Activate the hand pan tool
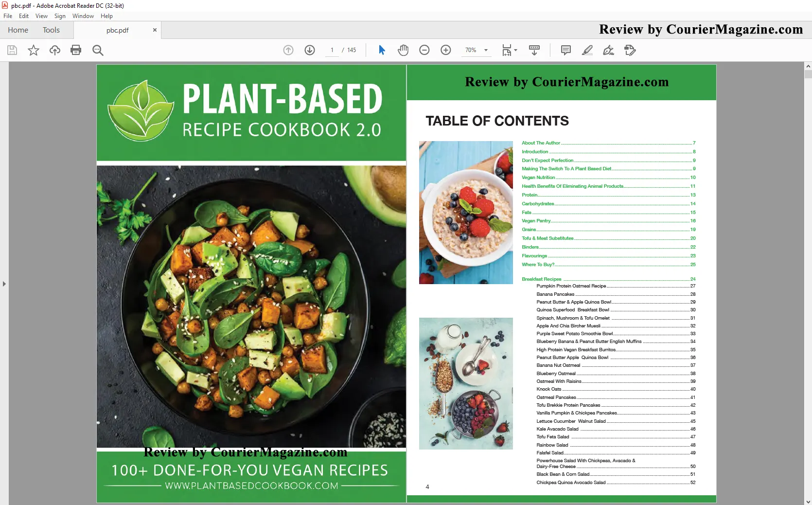812x505 pixels. click(403, 50)
